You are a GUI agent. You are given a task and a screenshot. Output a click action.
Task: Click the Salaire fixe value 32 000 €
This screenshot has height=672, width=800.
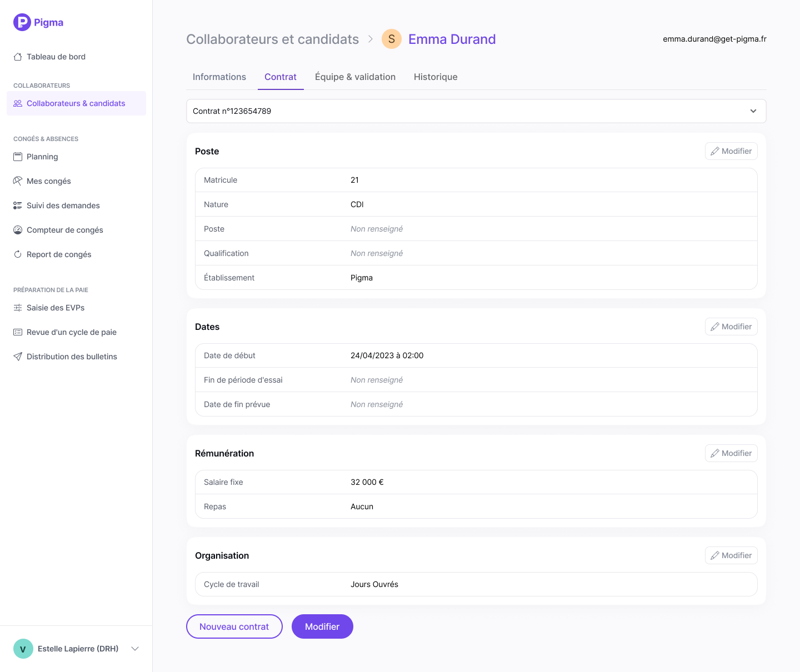coord(367,482)
